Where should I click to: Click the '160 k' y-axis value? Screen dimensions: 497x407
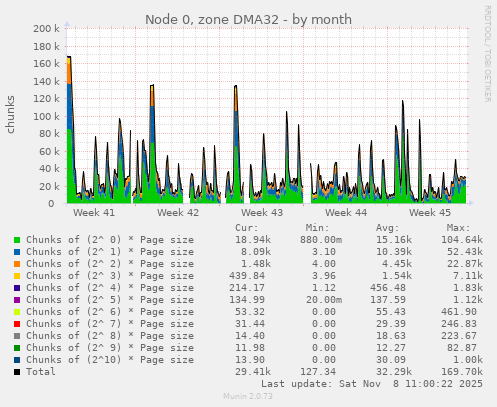[46, 64]
